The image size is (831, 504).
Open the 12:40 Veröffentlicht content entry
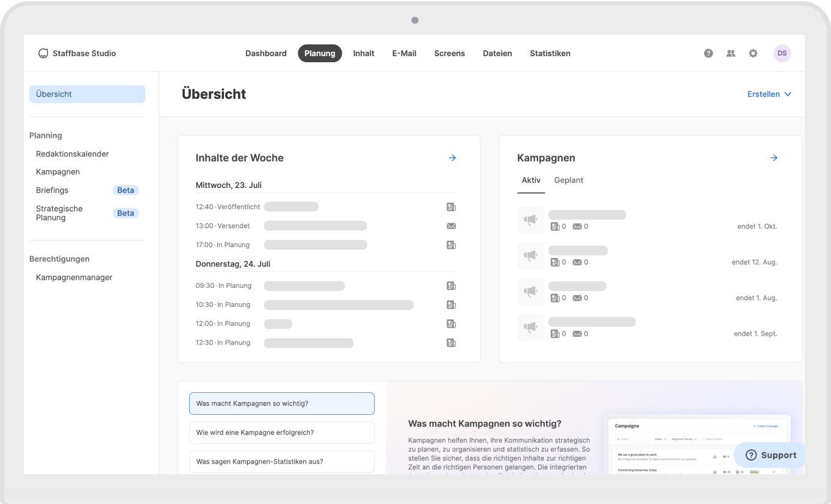tap(326, 207)
